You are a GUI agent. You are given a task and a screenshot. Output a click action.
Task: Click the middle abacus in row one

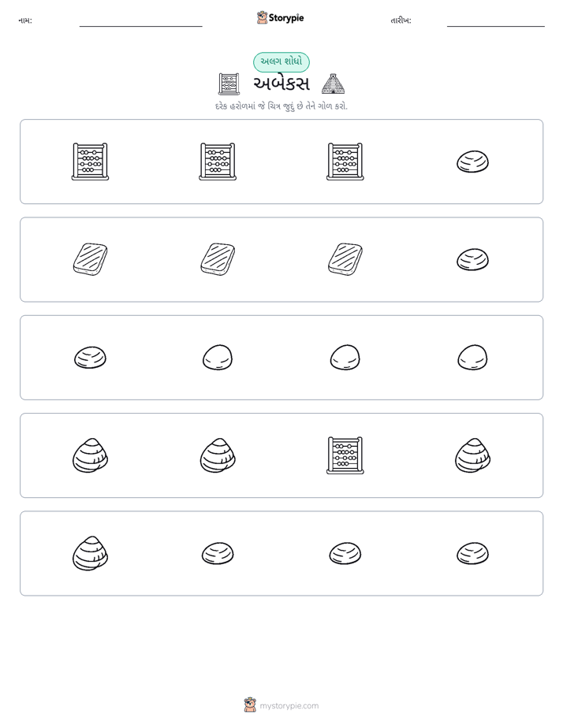pyautogui.click(x=218, y=162)
